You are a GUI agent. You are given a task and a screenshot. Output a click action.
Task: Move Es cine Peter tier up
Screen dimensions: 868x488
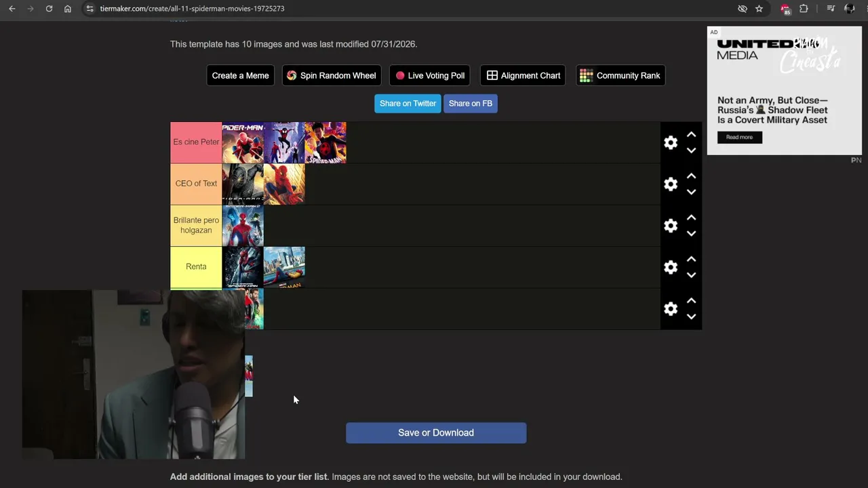coord(691,135)
